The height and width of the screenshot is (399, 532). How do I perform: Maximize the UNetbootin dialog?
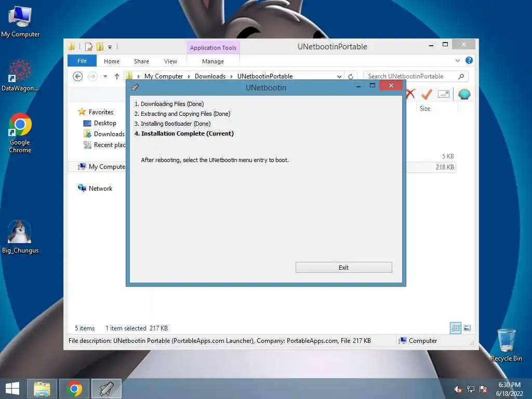372,86
